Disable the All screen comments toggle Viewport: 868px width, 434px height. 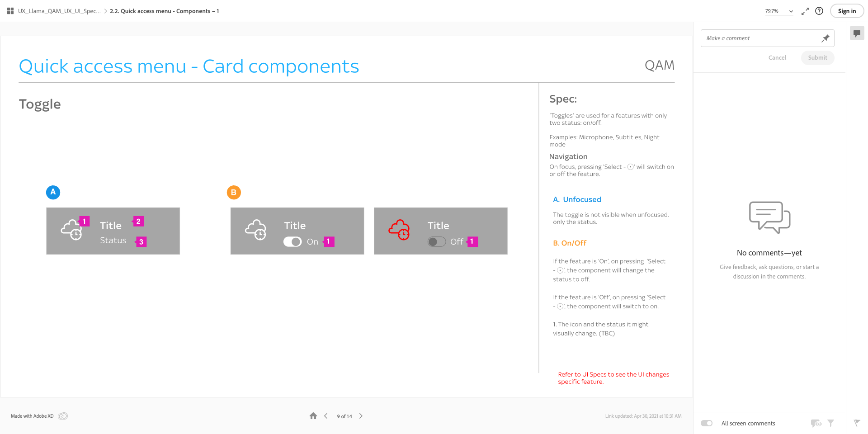click(706, 423)
